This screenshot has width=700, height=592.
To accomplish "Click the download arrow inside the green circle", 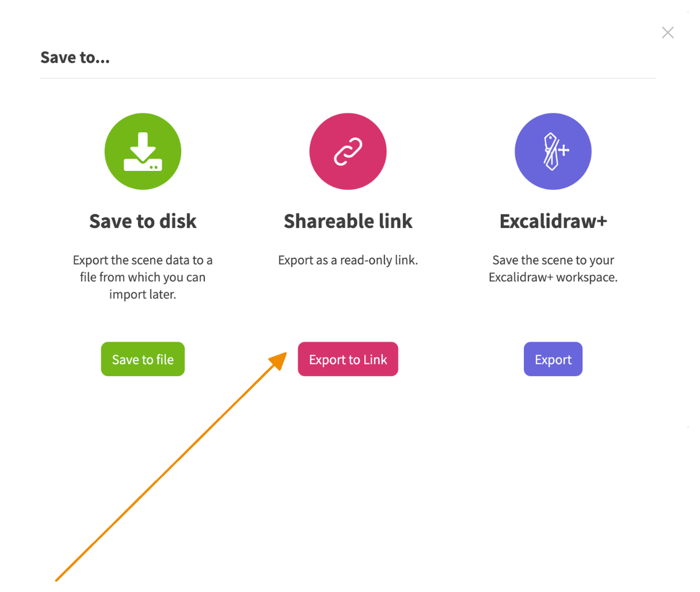I will (143, 144).
